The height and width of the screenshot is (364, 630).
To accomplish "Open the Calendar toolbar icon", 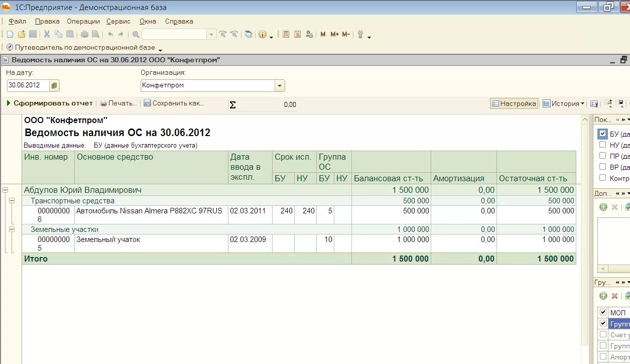I will pos(297,35).
